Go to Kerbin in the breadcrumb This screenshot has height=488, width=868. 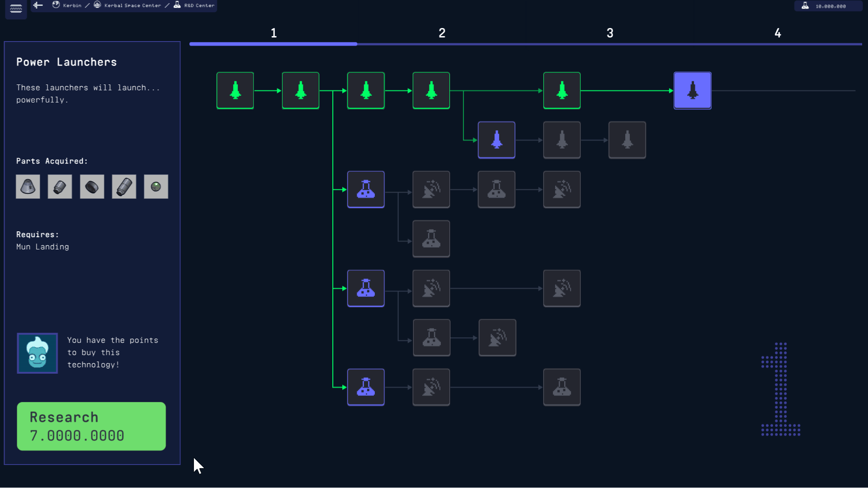pos(67,5)
